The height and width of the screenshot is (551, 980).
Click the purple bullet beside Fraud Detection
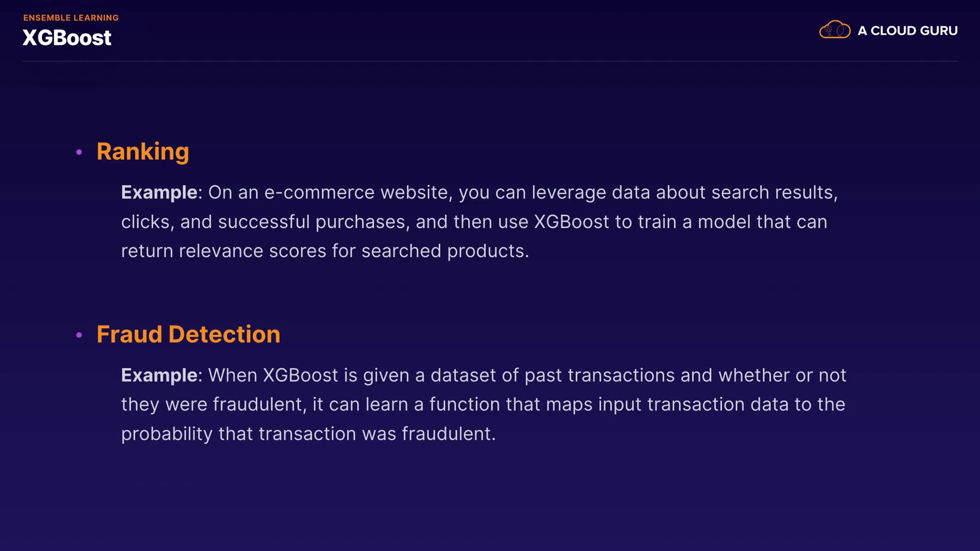pyautogui.click(x=79, y=335)
